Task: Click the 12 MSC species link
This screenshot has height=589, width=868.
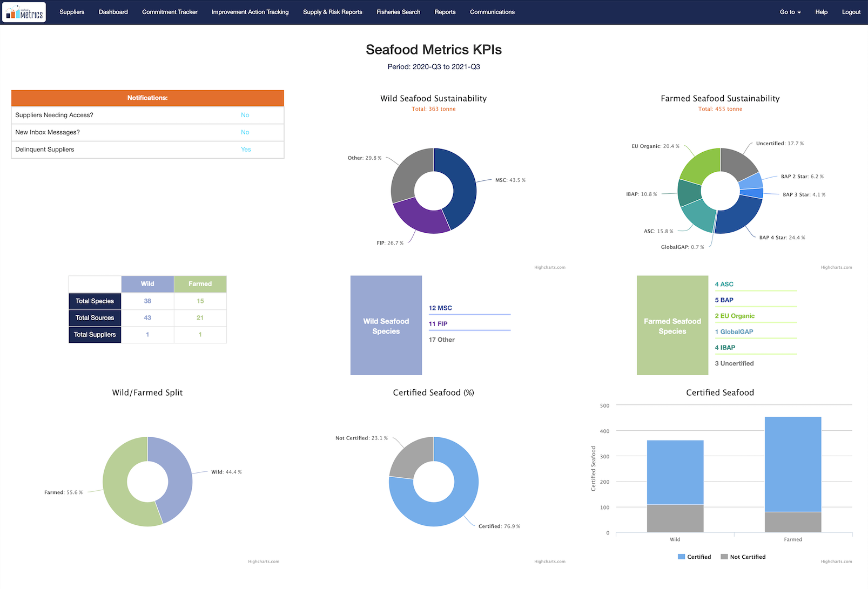Action: 440,308
